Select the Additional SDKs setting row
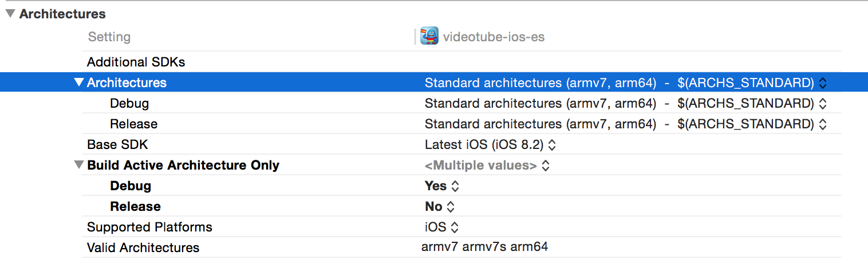Screen dimensions: 868x267 click(136, 62)
